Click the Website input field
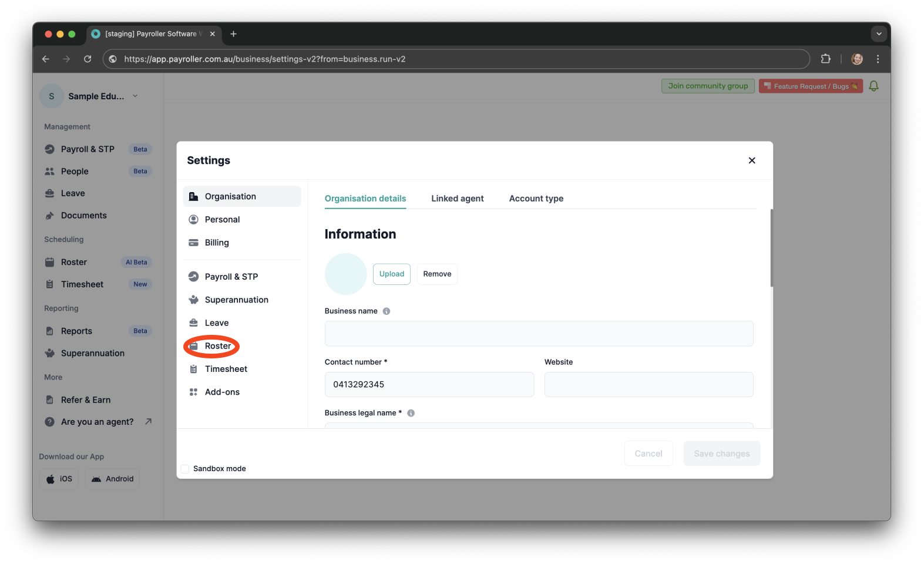 click(649, 385)
